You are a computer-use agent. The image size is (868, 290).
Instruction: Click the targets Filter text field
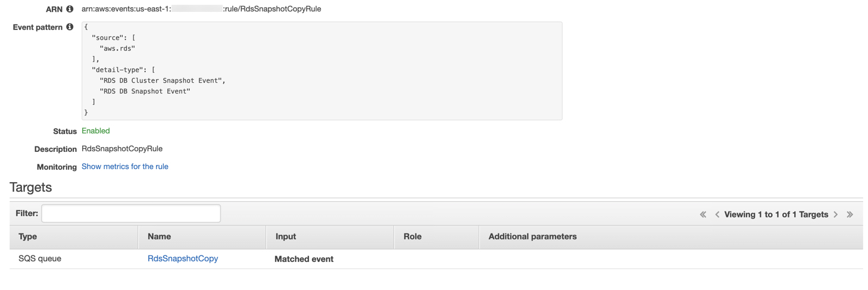[x=131, y=213]
